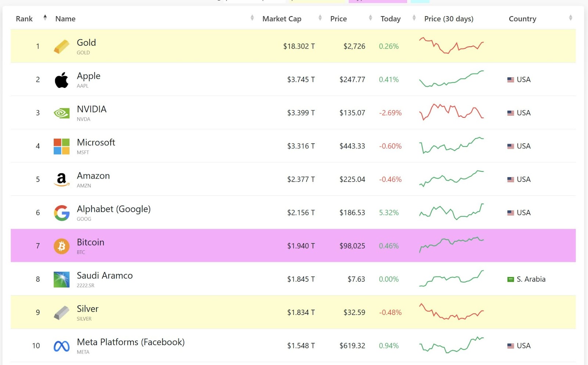Click Gold market cap $18.302 T

point(299,46)
